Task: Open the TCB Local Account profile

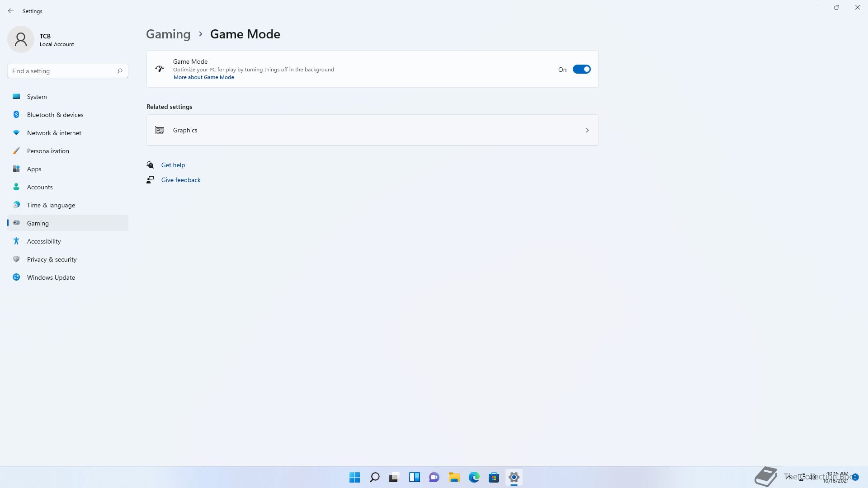Action: click(41, 40)
